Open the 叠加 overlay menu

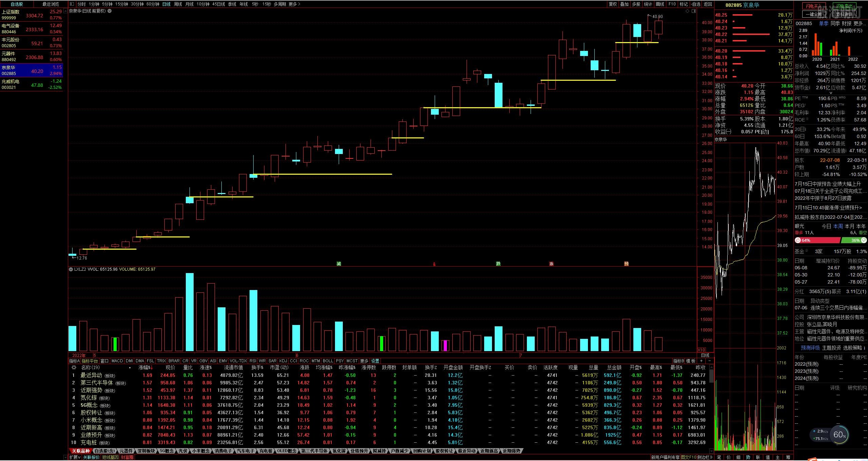624,4
